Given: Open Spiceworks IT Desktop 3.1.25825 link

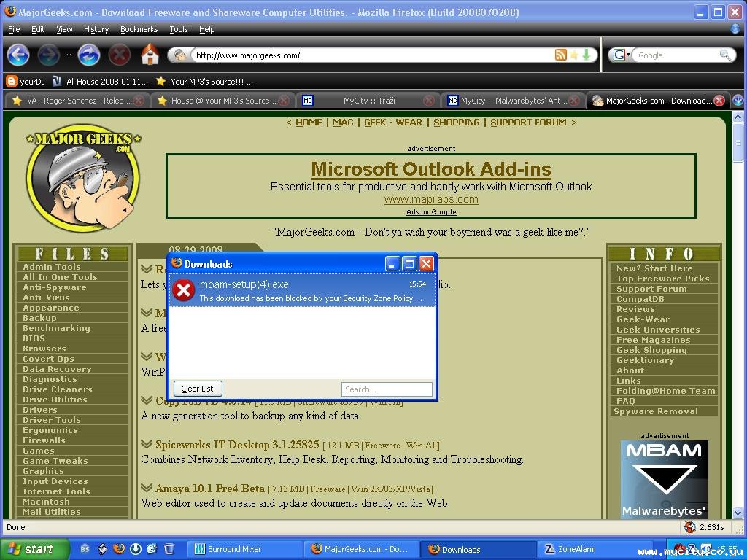Looking at the screenshot, I should pos(237,445).
